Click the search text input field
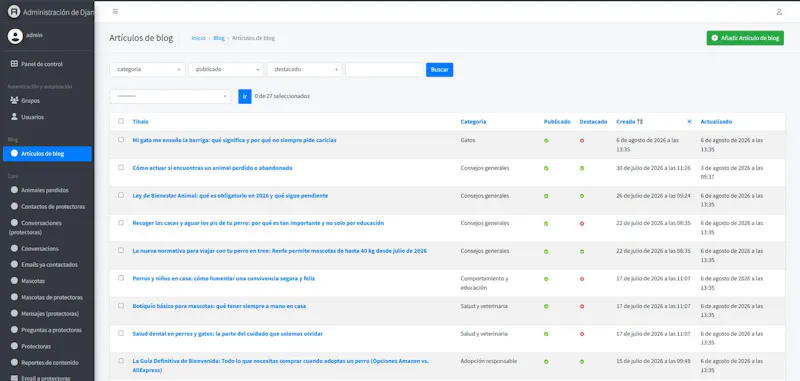This screenshot has height=381, width=800. point(384,69)
